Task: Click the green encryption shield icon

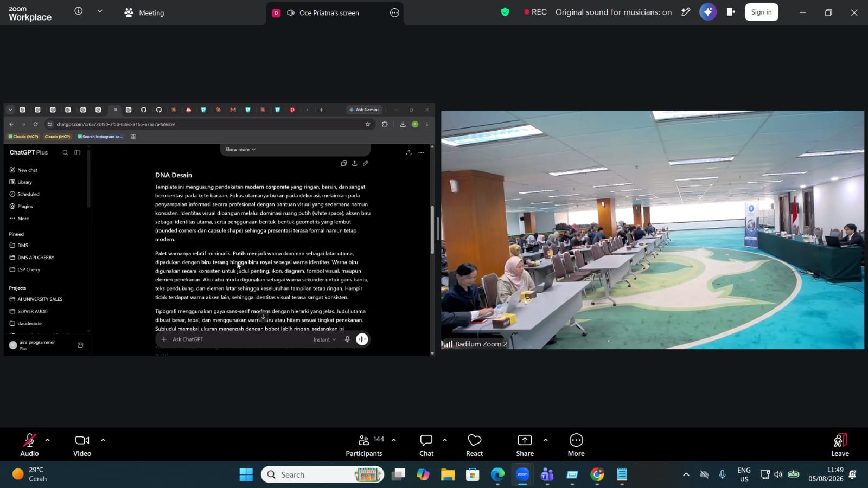Action: (505, 12)
